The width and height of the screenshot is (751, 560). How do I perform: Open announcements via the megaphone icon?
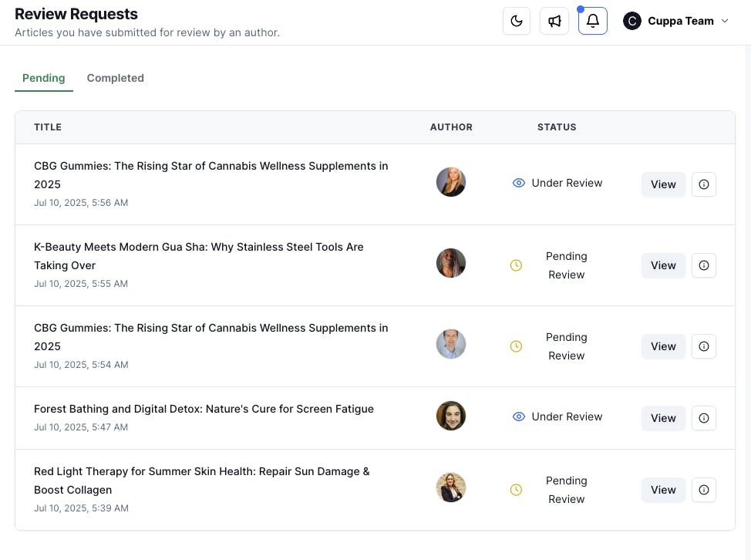tap(554, 21)
